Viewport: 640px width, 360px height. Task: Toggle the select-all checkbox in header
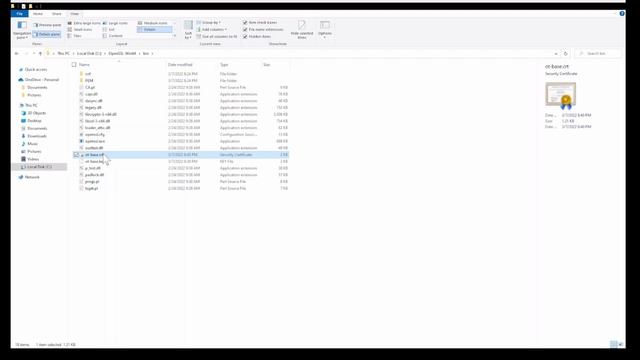pyautogui.click(x=74, y=64)
